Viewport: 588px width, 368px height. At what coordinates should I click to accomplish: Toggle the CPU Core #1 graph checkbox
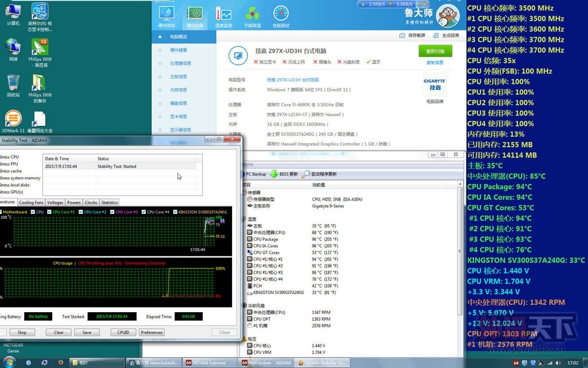coord(49,212)
